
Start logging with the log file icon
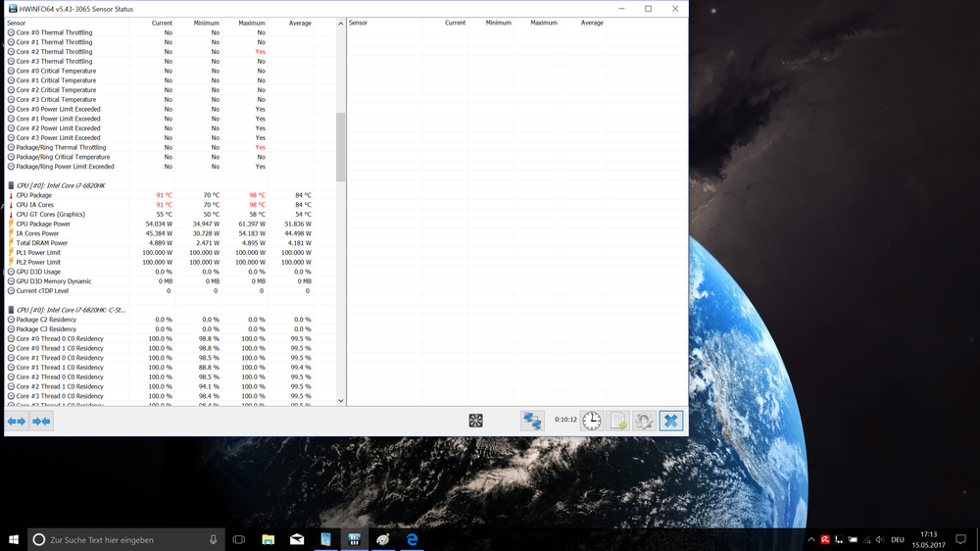[618, 421]
